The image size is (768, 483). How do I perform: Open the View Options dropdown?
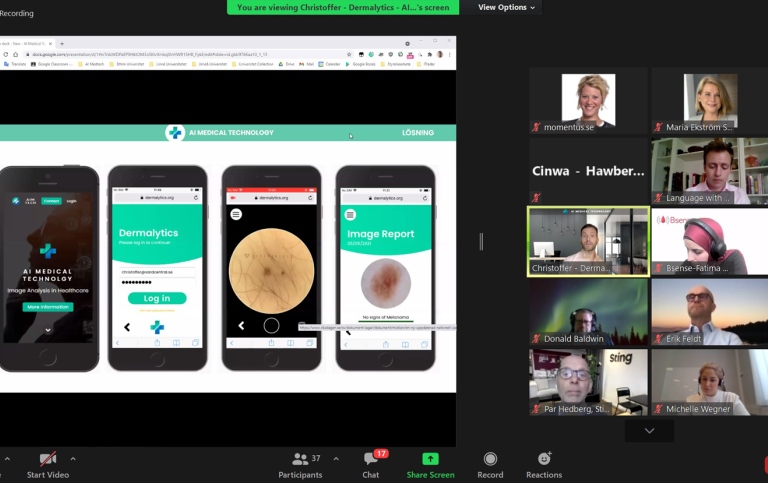506,7
